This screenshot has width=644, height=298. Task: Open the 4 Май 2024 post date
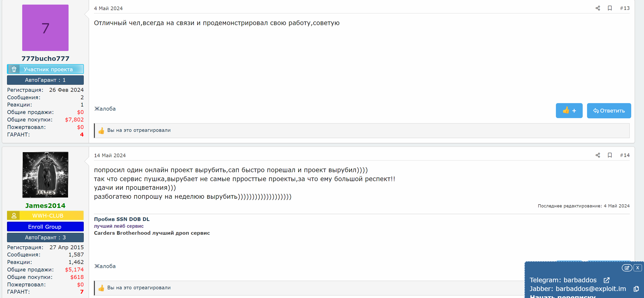coord(108,8)
